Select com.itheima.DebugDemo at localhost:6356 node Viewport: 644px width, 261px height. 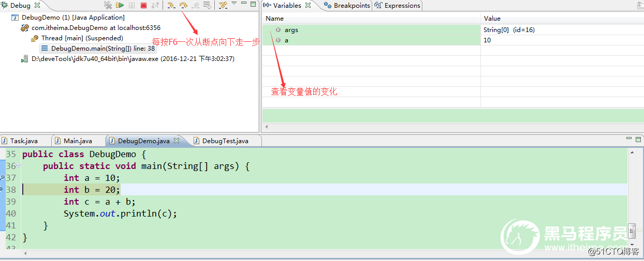[96, 28]
